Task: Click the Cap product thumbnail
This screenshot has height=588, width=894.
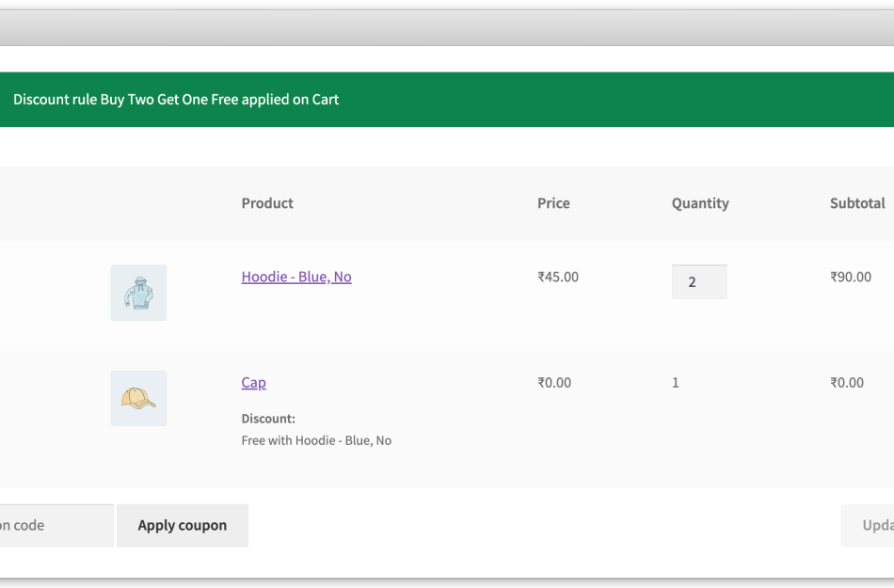Action: click(138, 398)
